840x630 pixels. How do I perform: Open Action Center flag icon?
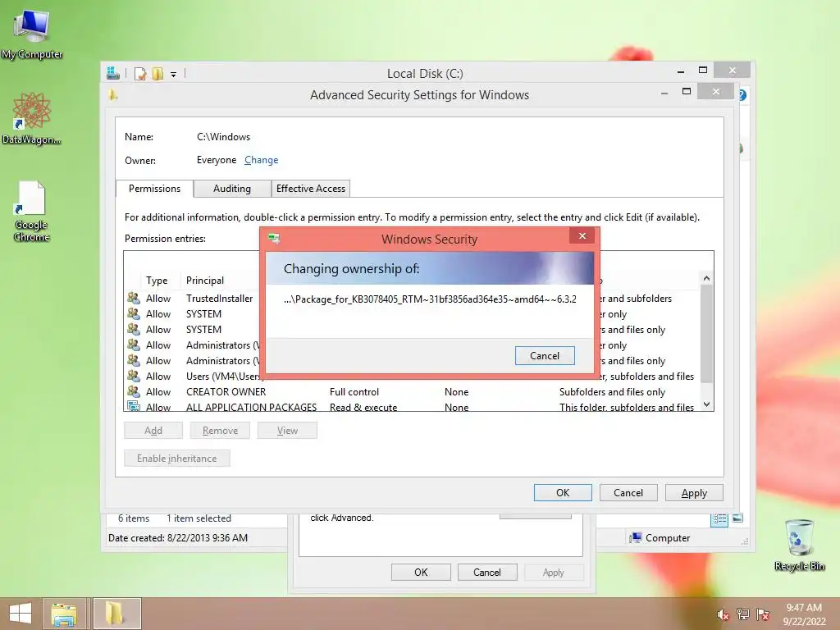click(x=763, y=614)
